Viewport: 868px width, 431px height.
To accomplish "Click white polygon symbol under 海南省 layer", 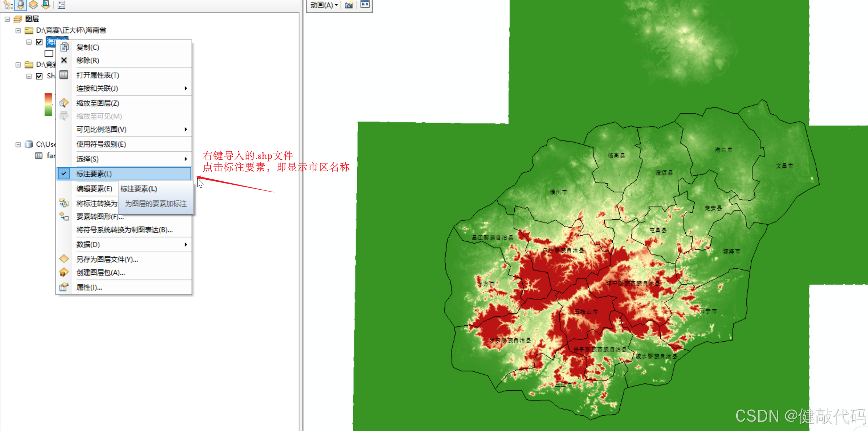I will 49,54.
